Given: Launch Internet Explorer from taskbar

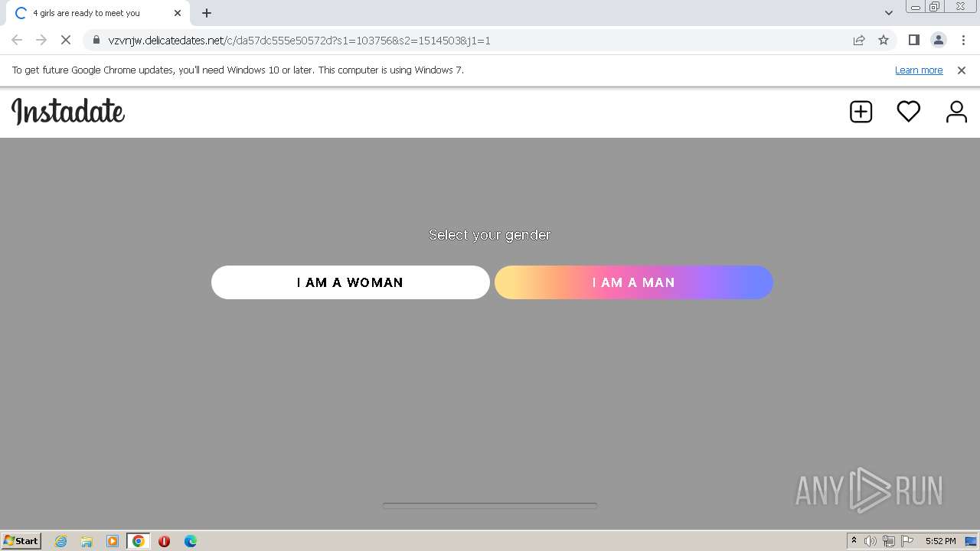Looking at the screenshot, I should click(x=60, y=541).
